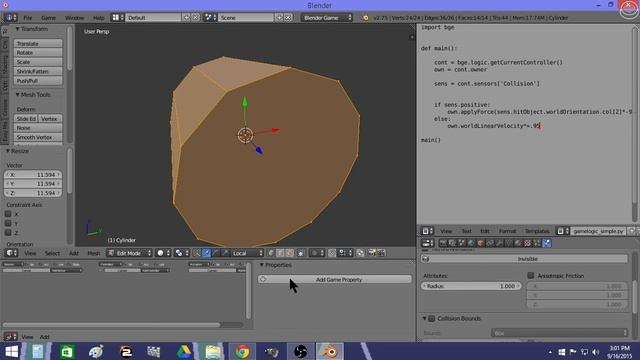
Task: Open the World properties tab icon
Action: pos(471,243)
